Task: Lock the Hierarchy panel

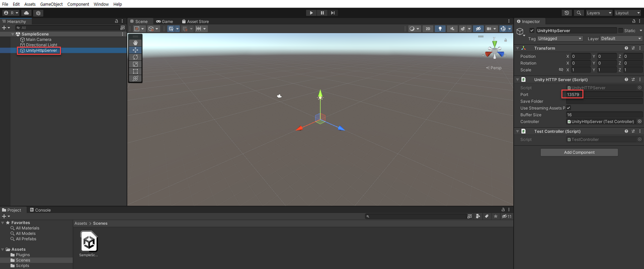Action: [x=117, y=22]
